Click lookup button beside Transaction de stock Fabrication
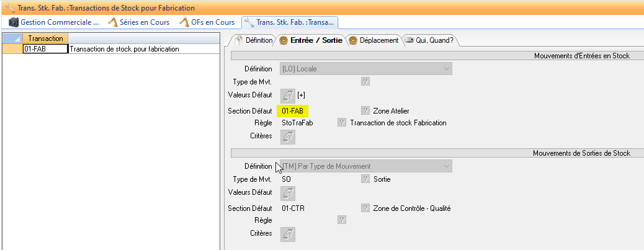The height and width of the screenshot is (250, 644). coord(342,123)
